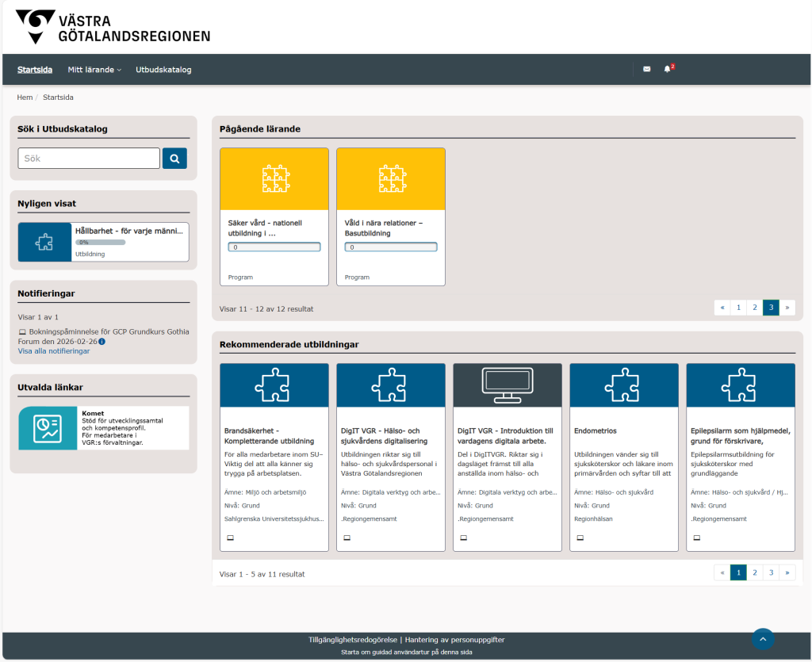Click the Komet profile chart icon
The width and height of the screenshot is (812, 662).
click(x=48, y=428)
